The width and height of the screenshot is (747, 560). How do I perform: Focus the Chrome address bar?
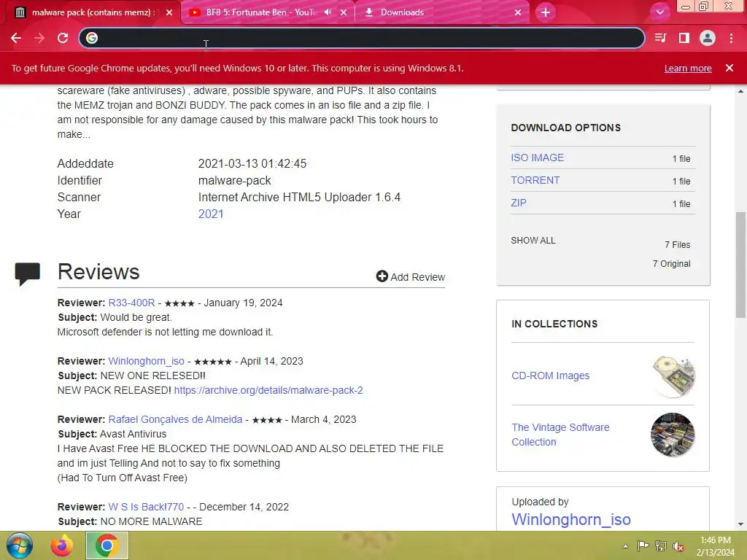pos(362,38)
